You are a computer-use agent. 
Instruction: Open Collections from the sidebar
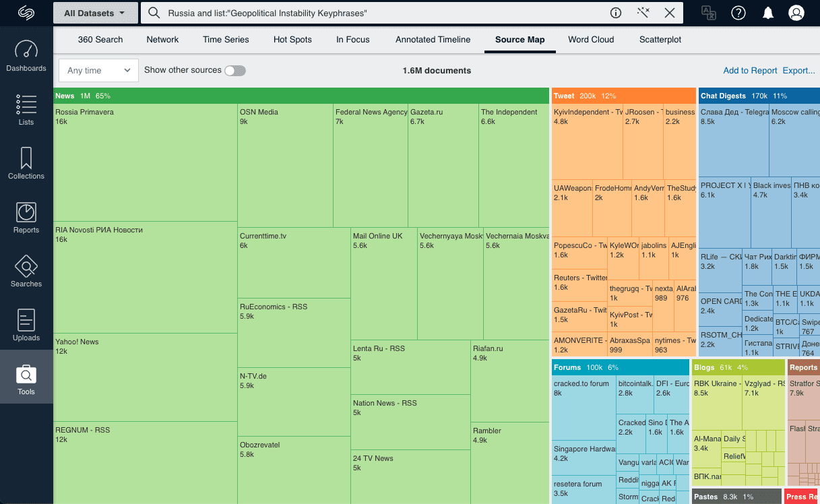click(26, 164)
